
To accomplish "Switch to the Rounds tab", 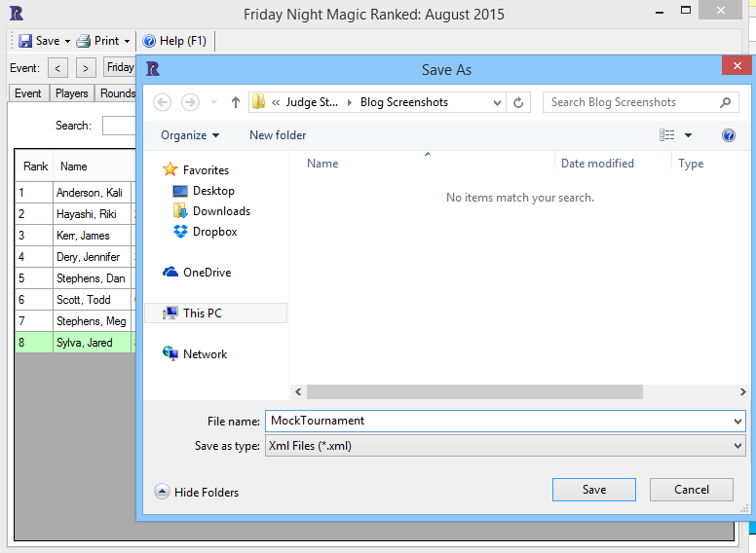I will point(116,93).
